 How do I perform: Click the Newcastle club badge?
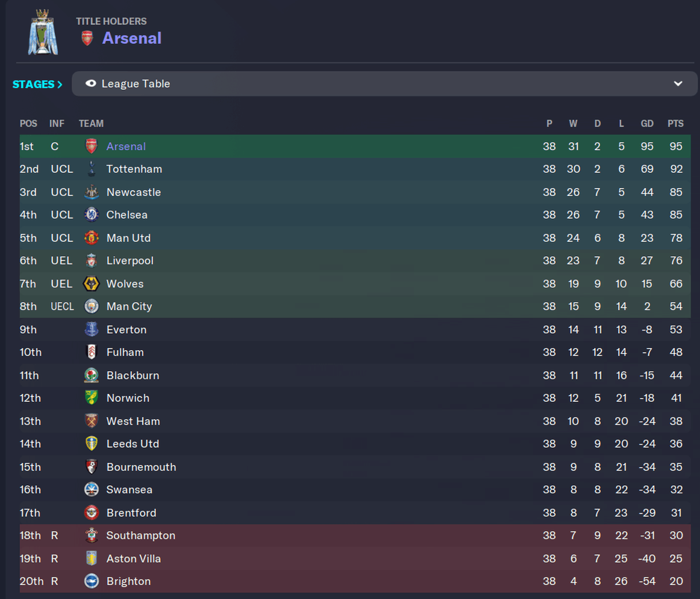coord(92,192)
